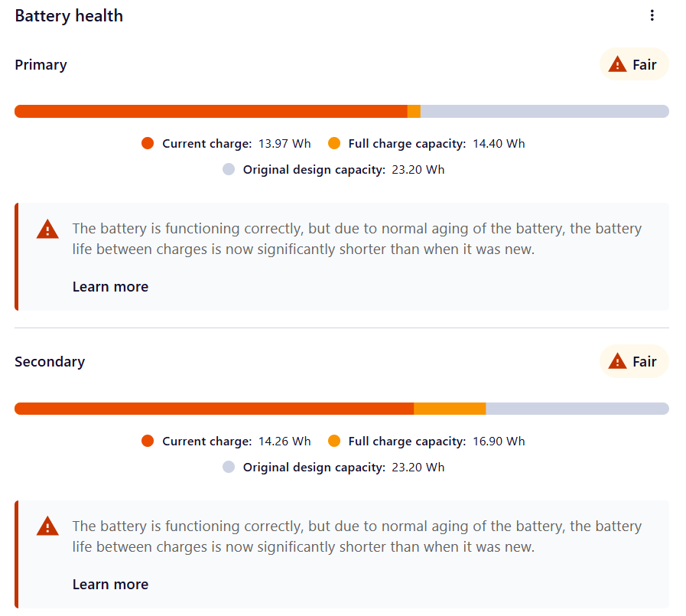Click the Secondary battery Fair status badge

coord(634,361)
